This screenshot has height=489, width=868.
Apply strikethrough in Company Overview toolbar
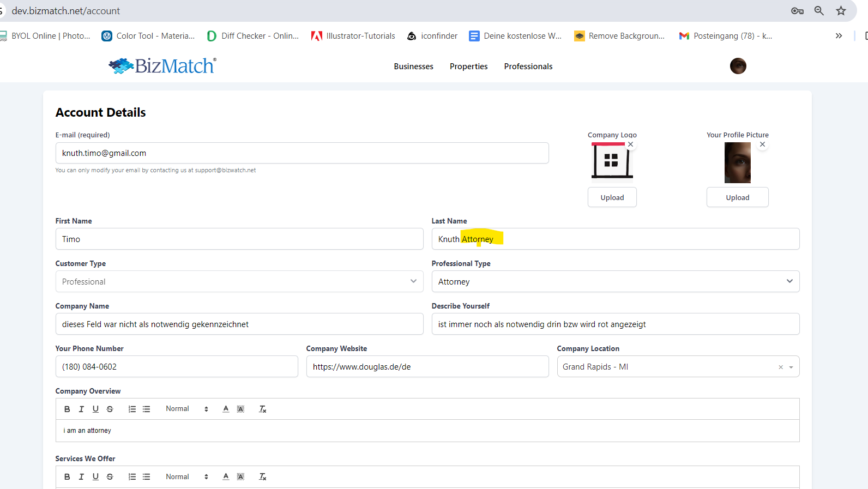point(110,409)
